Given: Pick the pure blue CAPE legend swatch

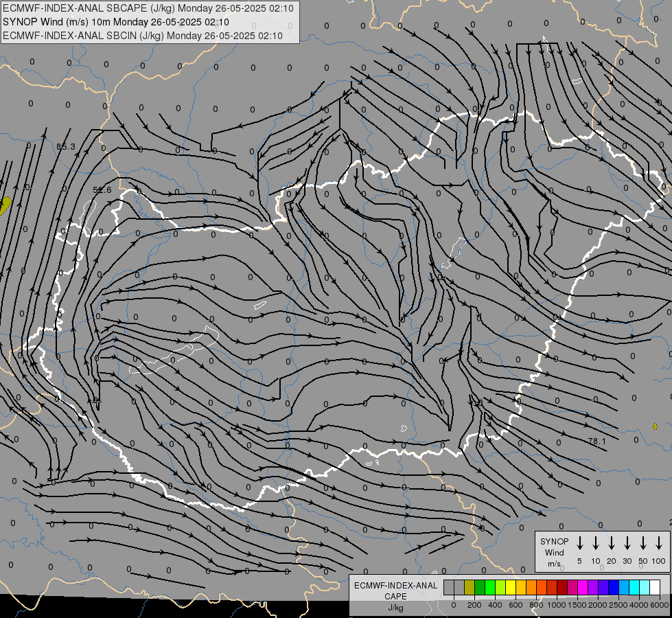Looking at the screenshot, I should click(613, 587).
